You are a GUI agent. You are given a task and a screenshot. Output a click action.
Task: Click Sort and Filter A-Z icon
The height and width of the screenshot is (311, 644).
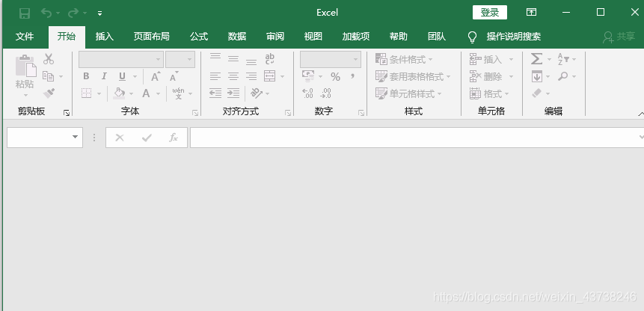(563, 59)
